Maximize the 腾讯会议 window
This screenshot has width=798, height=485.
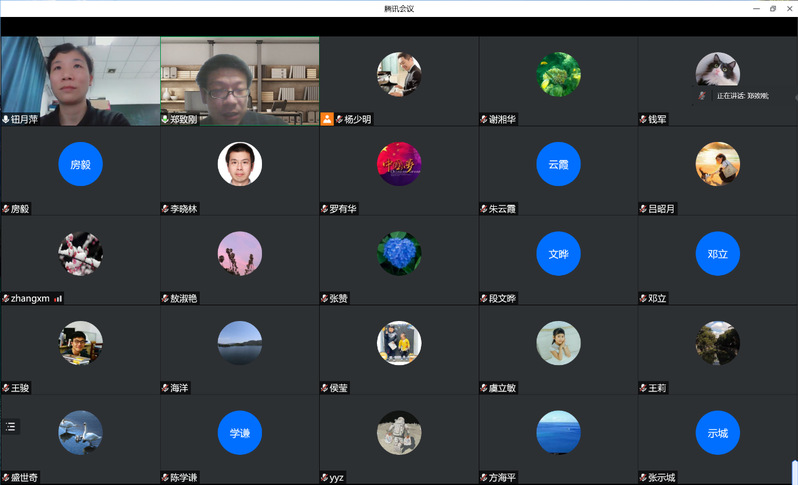point(772,8)
